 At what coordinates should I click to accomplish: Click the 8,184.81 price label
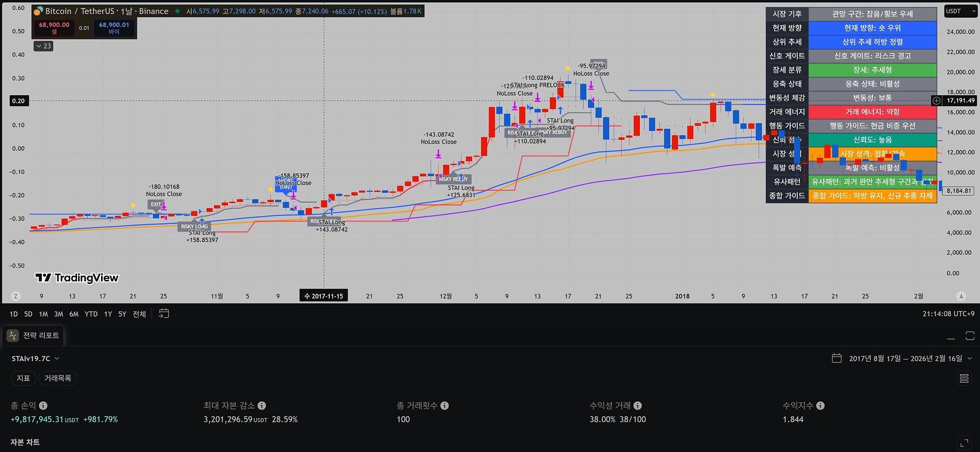click(959, 191)
